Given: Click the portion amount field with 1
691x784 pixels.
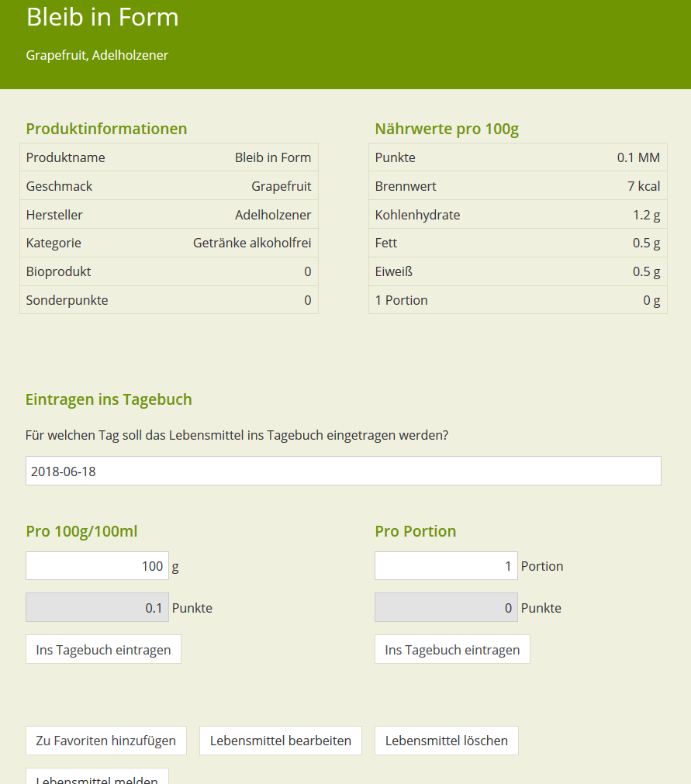Looking at the screenshot, I should [446, 566].
